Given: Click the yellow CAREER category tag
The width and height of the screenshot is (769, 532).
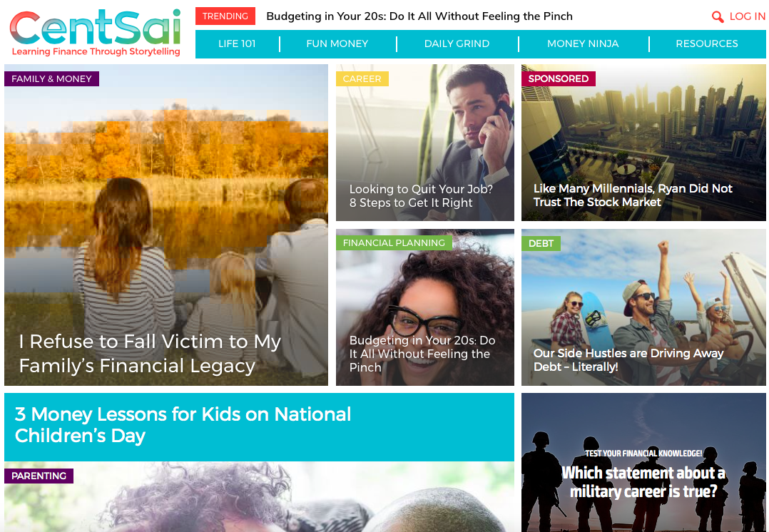Looking at the screenshot, I should pos(362,79).
